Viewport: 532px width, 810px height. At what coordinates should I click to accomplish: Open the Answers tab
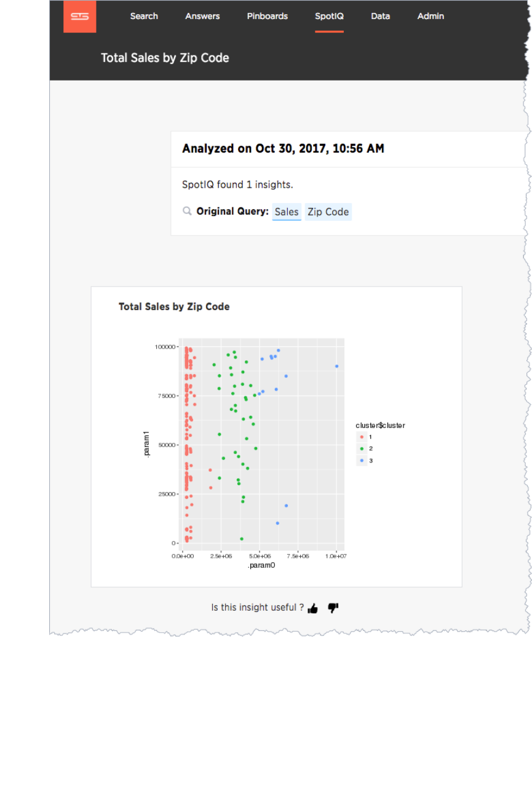(202, 16)
